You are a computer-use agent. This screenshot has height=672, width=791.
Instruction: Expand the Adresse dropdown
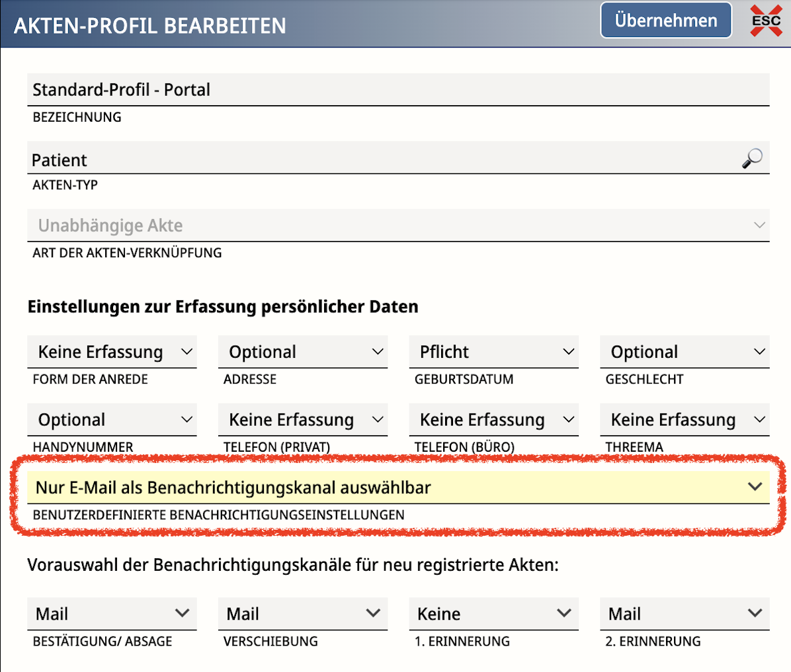pos(303,352)
